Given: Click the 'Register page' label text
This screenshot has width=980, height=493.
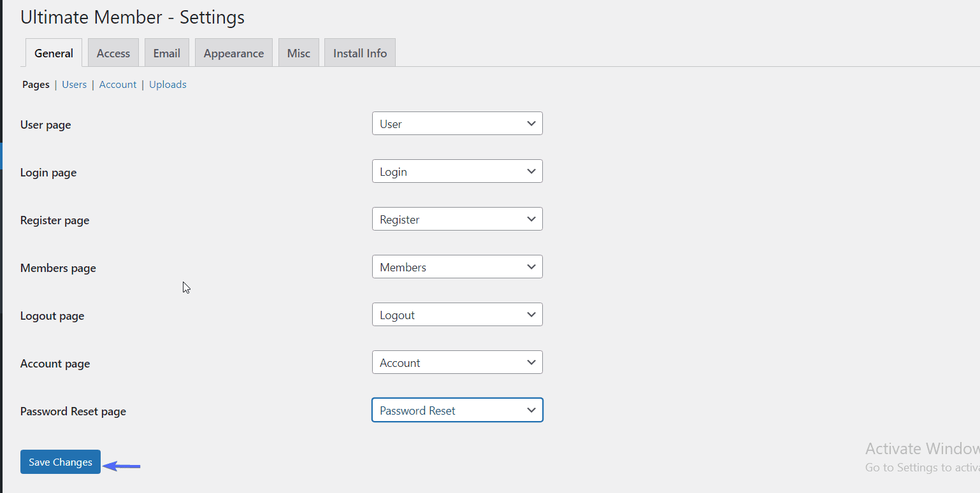Looking at the screenshot, I should (x=55, y=220).
